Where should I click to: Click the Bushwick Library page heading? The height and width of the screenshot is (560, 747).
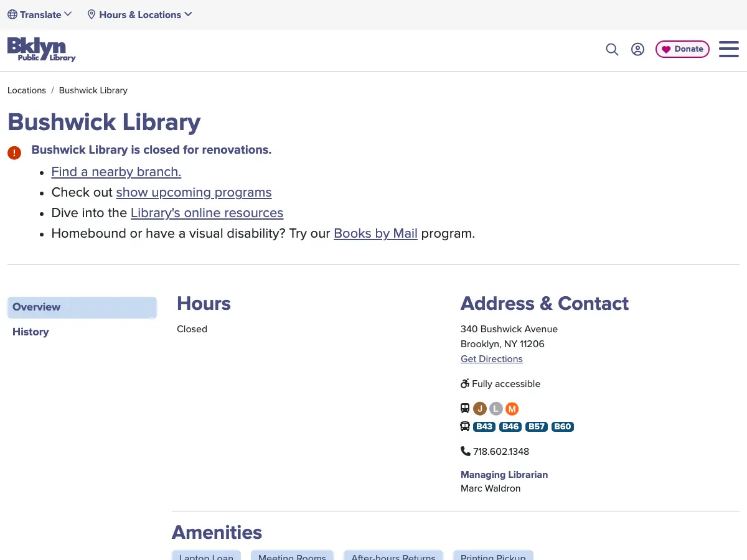[104, 122]
